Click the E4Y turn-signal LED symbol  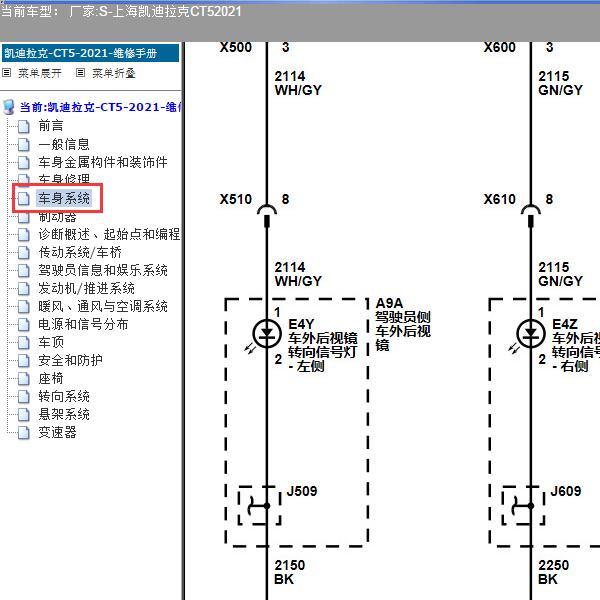tap(267, 333)
